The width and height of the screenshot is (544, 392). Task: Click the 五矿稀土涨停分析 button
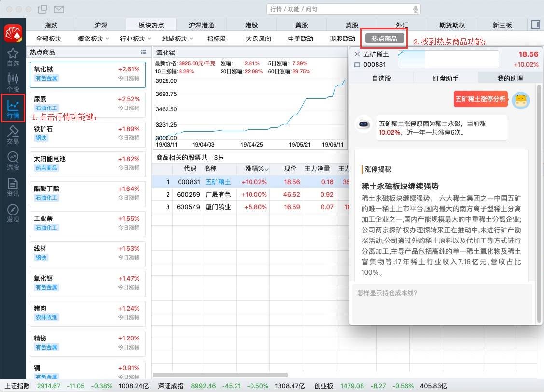pyautogui.click(x=481, y=98)
